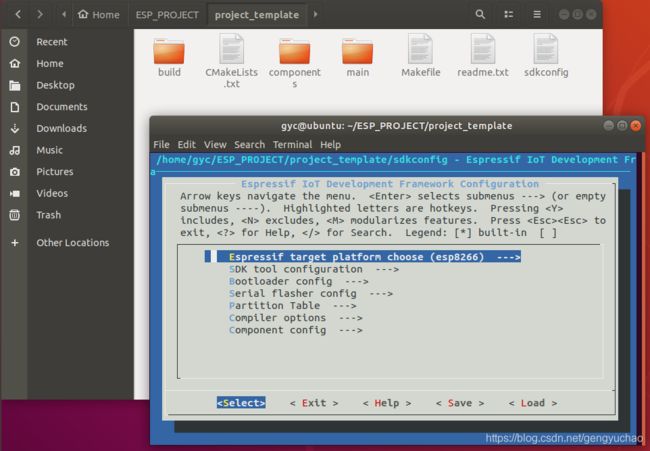Open Documents in the sidebar

click(x=67, y=107)
